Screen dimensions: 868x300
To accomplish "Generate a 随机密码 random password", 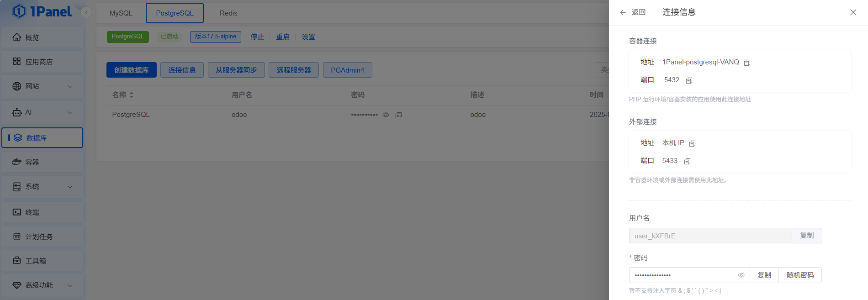I will [x=800, y=275].
